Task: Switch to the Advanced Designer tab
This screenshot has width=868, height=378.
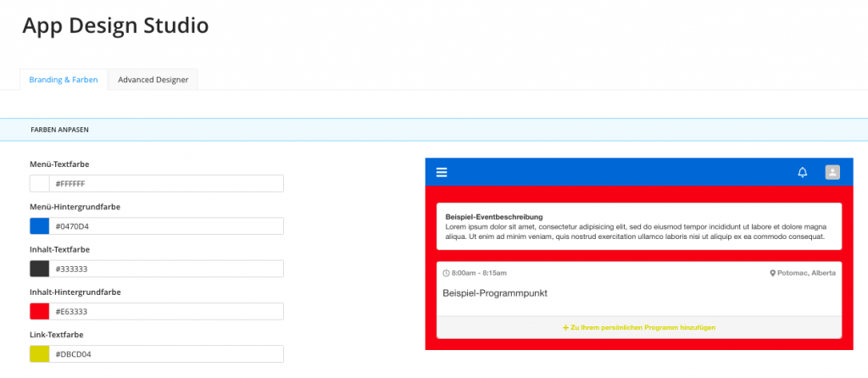Action: click(x=153, y=80)
